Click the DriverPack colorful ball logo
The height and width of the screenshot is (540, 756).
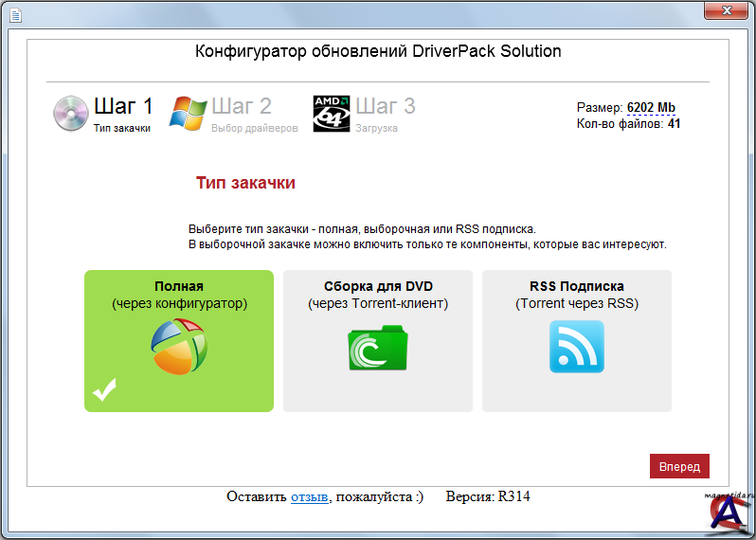(x=179, y=347)
